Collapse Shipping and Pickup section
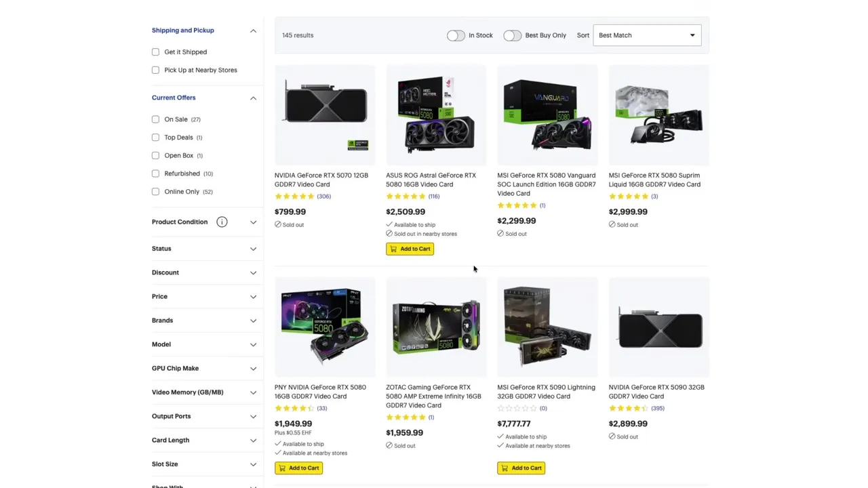 tap(253, 30)
